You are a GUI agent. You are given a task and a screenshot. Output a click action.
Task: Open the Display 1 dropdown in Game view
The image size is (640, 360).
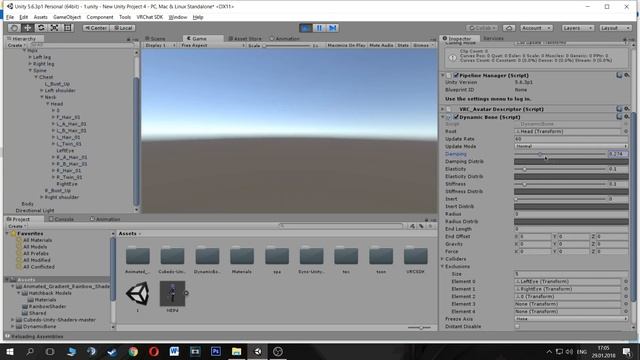160,45
